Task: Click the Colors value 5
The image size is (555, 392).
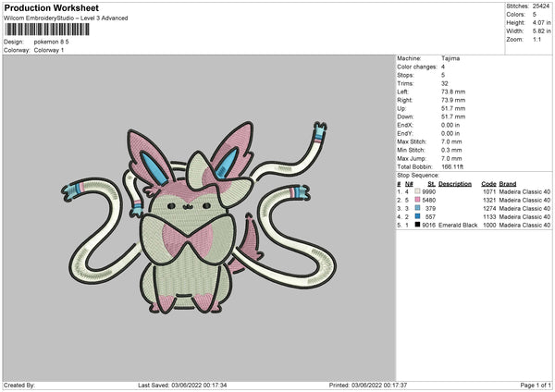Action: pyautogui.click(x=535, y=15)
